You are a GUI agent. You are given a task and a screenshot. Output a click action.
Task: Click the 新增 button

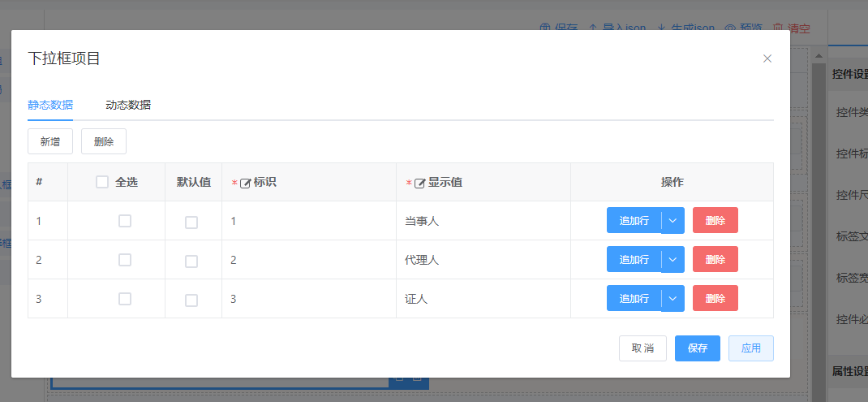point(50,141)
